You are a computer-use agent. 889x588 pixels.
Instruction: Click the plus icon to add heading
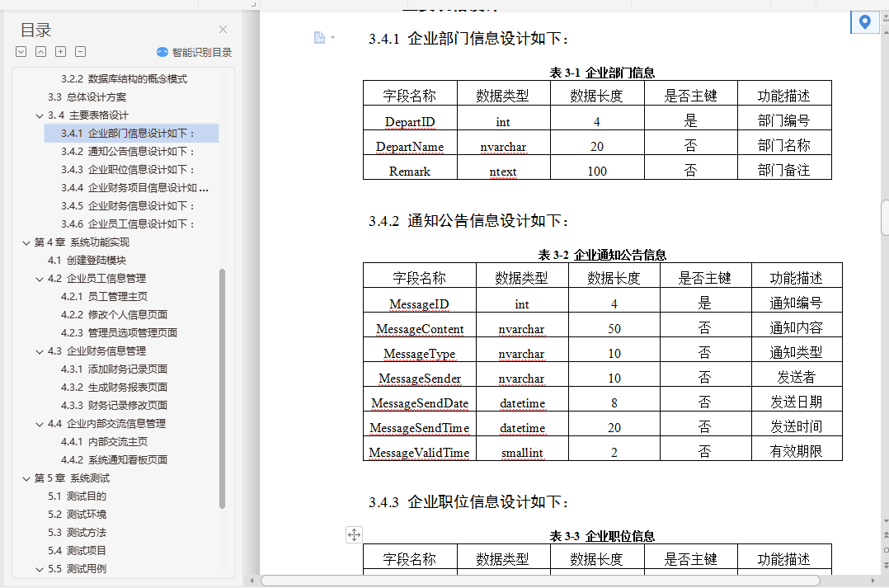coord(61,52)
